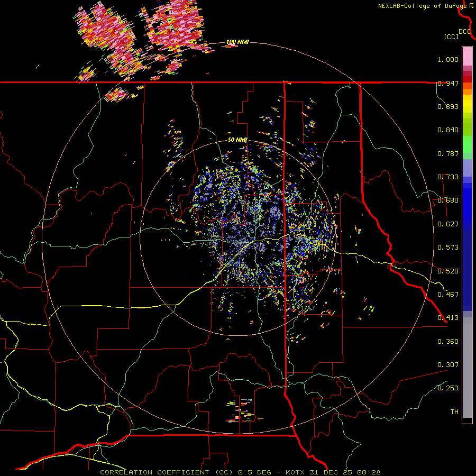The height and width of the screenshot is (476, 476).
Task: Click the TH threshold label on scale
Action: click(x=454, y=411)
